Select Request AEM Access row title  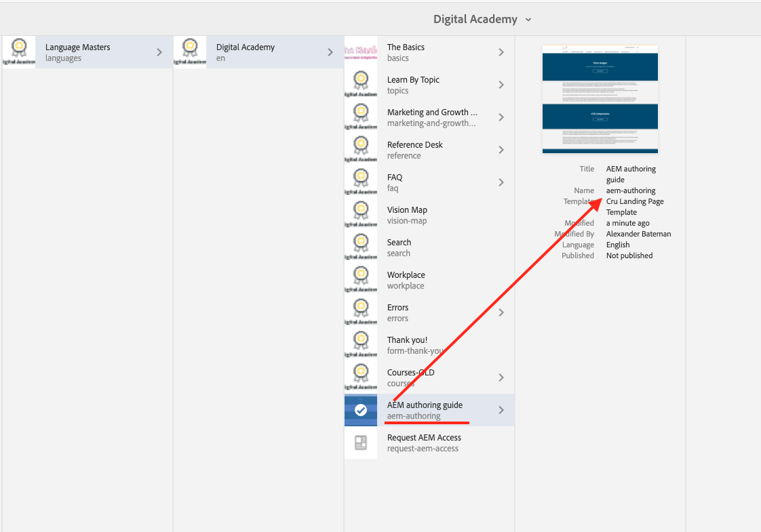click(424, 437)
